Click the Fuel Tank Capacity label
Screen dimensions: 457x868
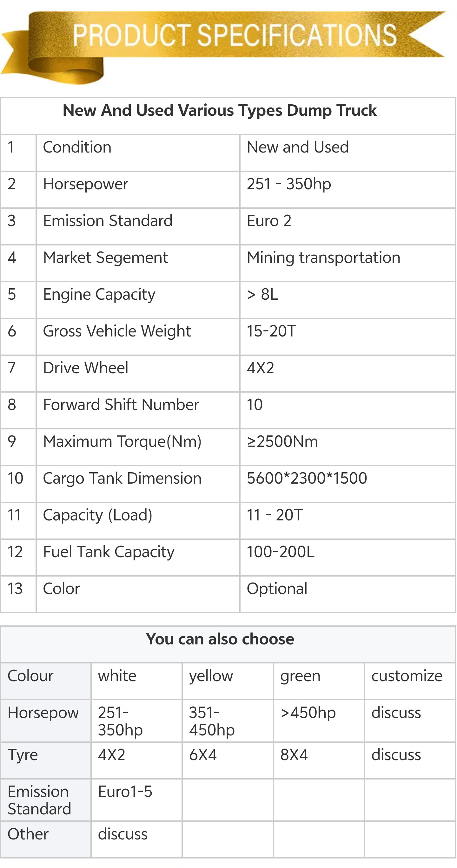tap(109, 552)
